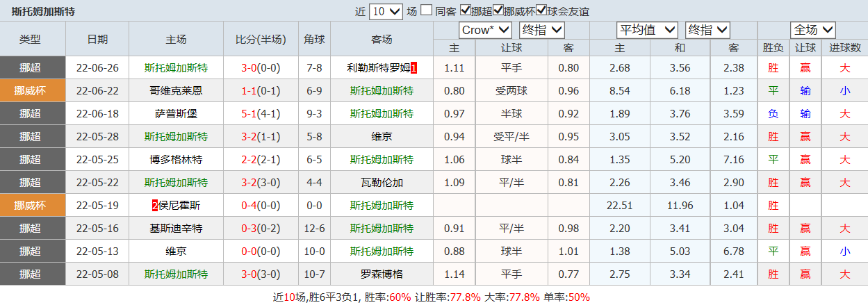
Task: Select corner count 10-0 cell
Action: pos(314,252)
